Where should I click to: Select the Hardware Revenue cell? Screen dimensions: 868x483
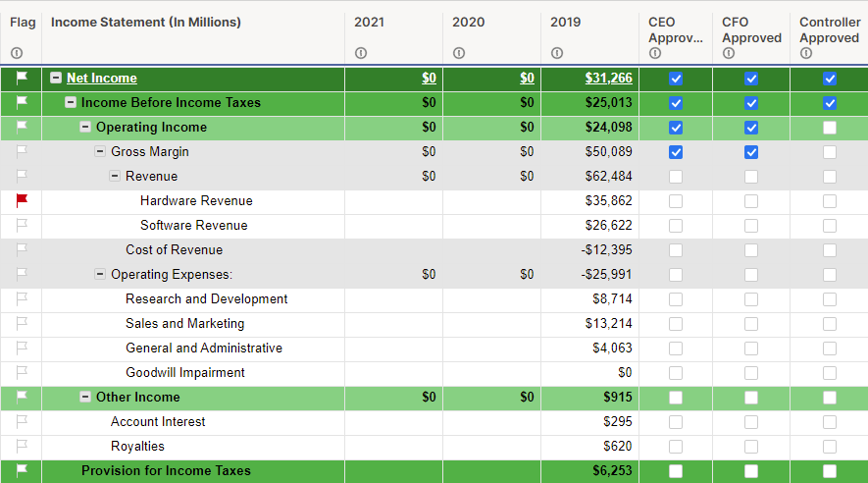click(x=193, y=200)
